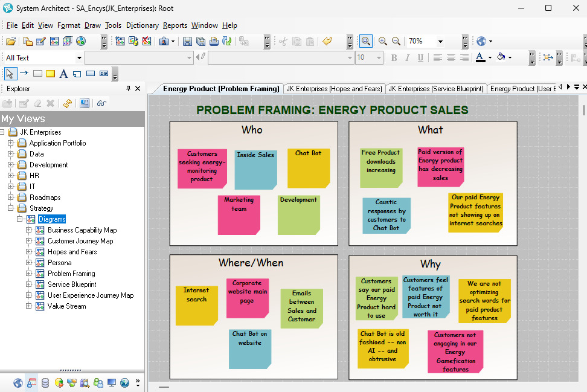The width and height of the screenshot is (587, 392).
Task: Select the DB symbol tool
Action: 104,73
